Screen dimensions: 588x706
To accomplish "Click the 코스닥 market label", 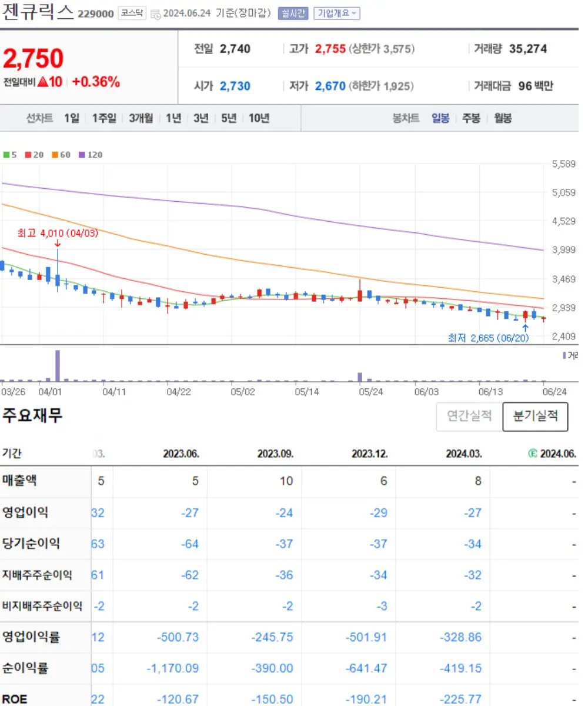I will [132, 14].
